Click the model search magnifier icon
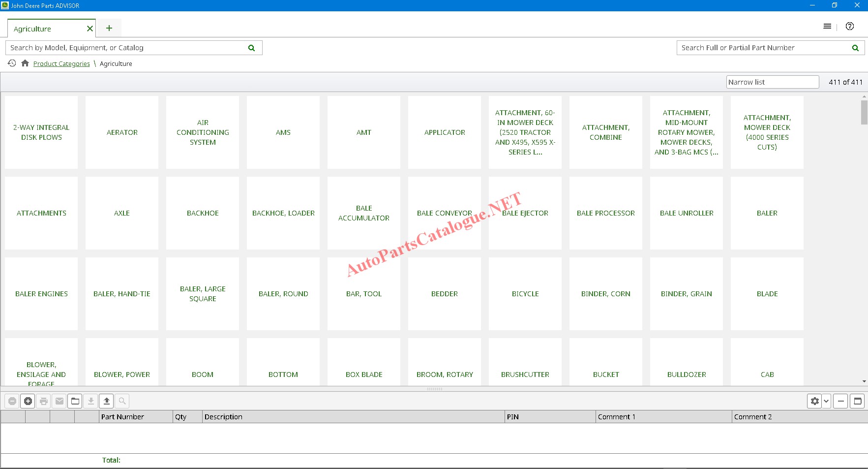868x469 pixels. [x=251, y=48]
